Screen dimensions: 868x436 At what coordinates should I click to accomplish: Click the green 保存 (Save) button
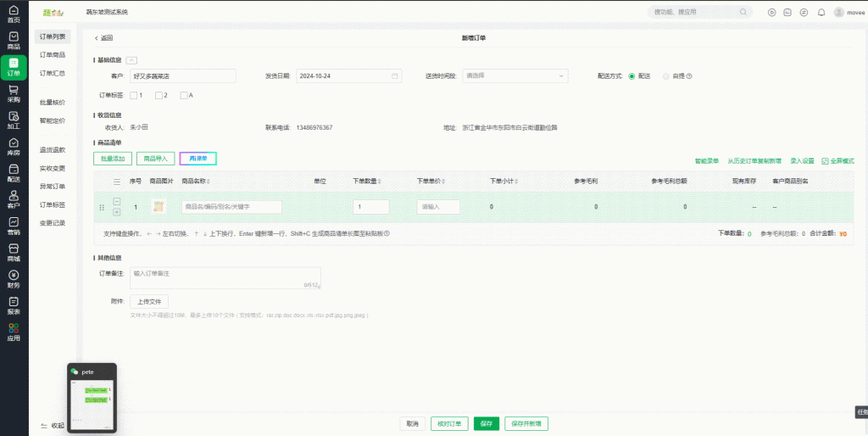[x=486, y=423]
